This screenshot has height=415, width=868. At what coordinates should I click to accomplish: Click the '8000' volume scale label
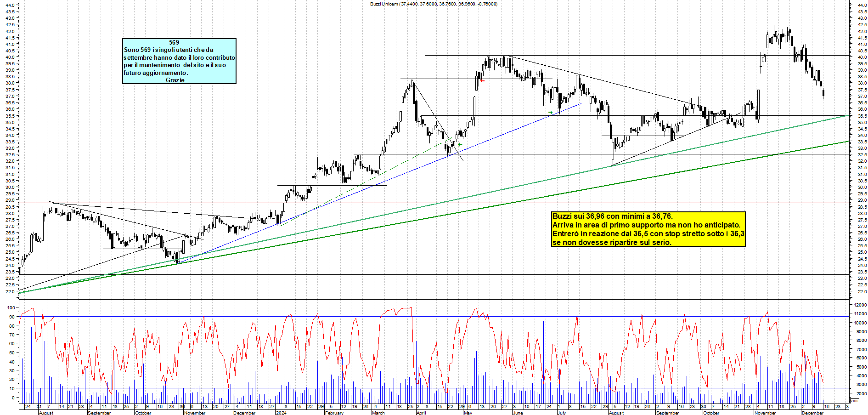pyautogui.click(x=861, y=341)
